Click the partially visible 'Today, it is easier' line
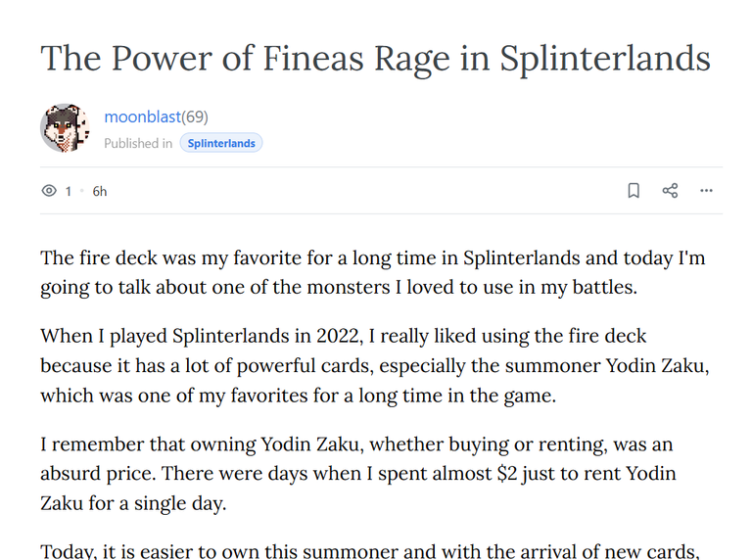This screenshot has width=752, height=560. click(x=370, y=551)
